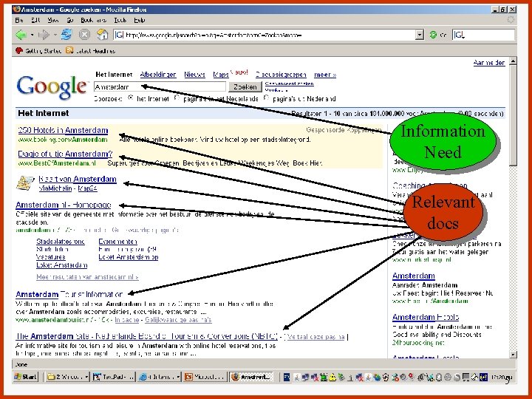Open the Tools menu

click(120, 20)
